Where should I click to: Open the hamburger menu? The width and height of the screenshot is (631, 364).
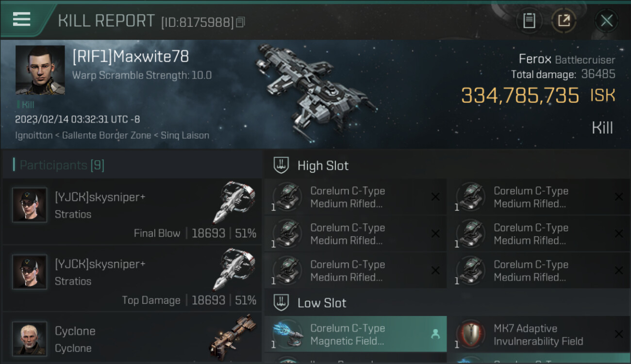coord(22,19)
